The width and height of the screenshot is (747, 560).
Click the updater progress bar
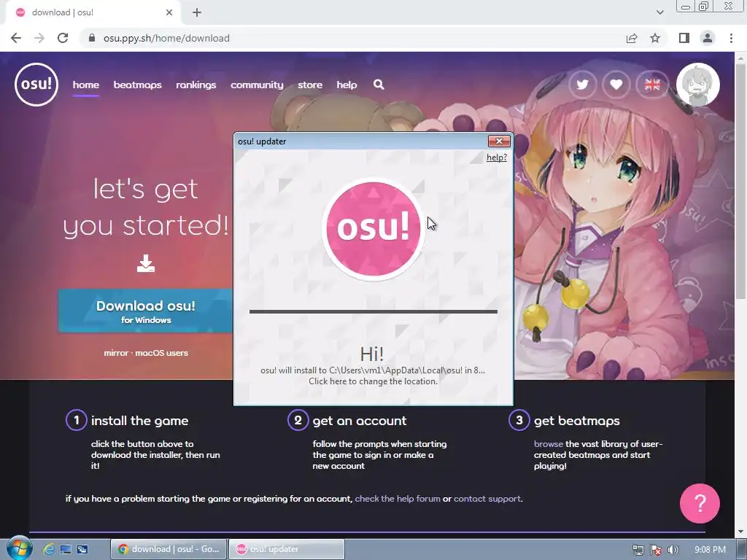pos(373,311)
